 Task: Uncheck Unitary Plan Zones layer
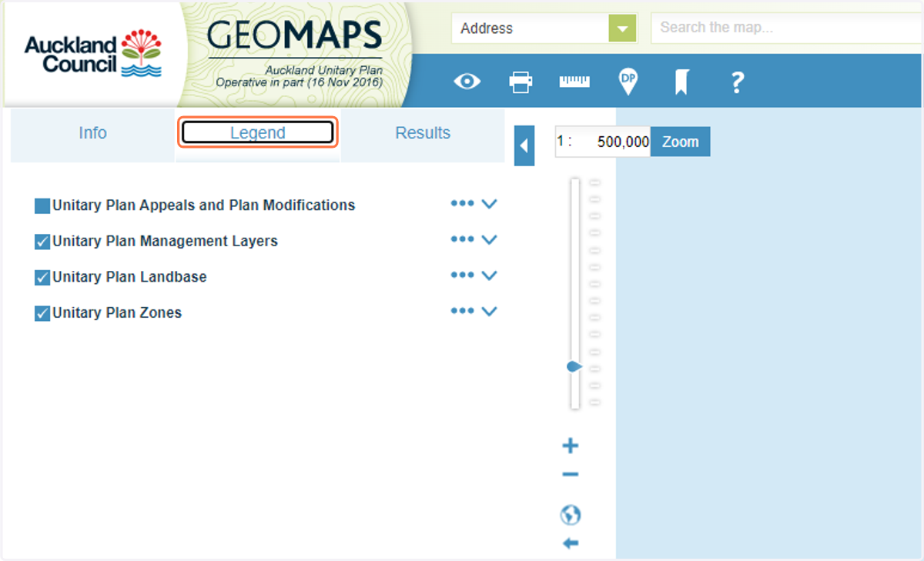pyautogui.click(x=42, y=313)
